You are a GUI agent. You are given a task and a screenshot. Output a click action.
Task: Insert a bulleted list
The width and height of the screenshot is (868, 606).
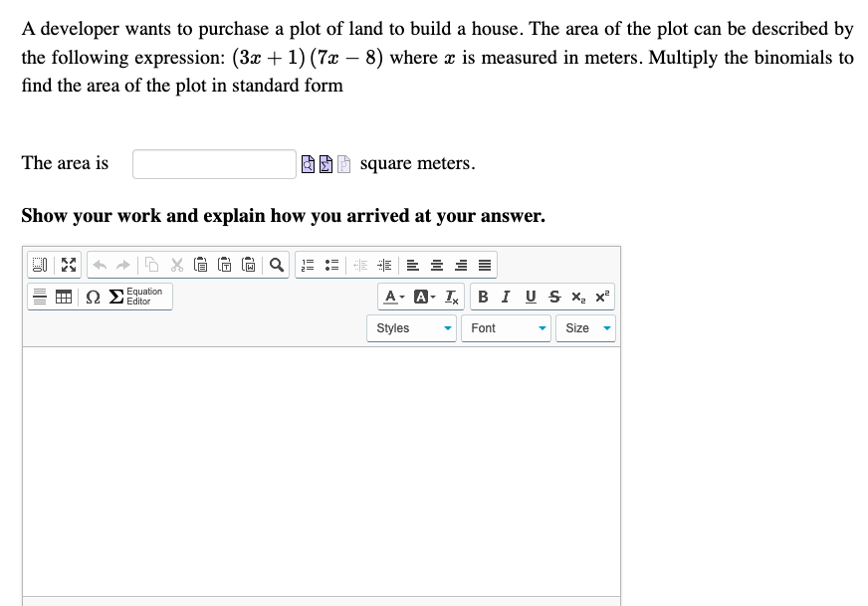[x=331, y=265]
